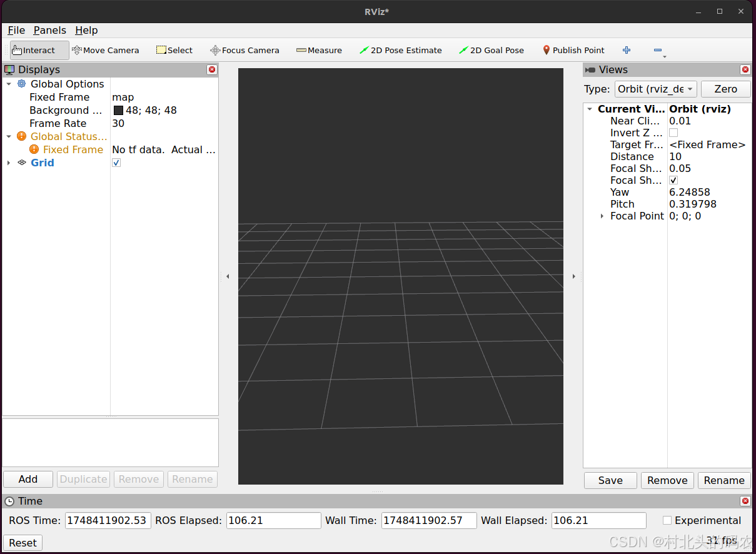Collapse the Global Status tree node
Viewport: 756px width, 554px height.
pos(9,136)
